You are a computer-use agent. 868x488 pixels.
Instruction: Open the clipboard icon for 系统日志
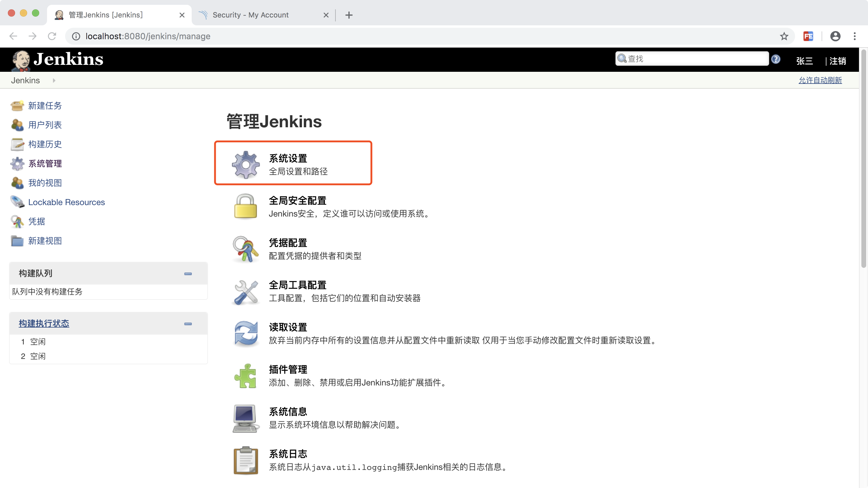(246, 460)
